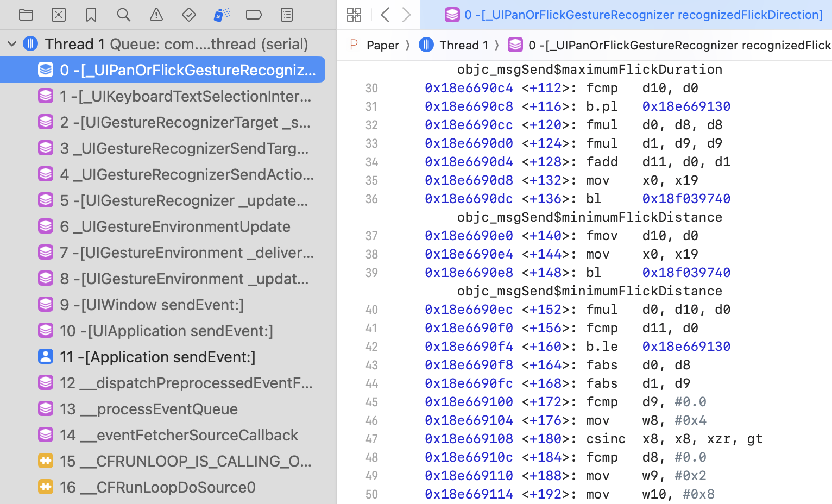Select the highlighted _UIPanOrFlickGestureRecognizer frame 0

[x=163, y=70]
